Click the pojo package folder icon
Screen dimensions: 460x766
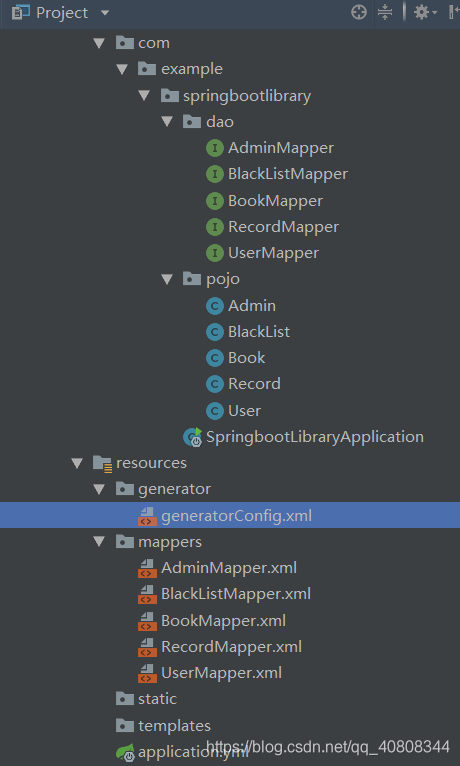coord(192,279)
